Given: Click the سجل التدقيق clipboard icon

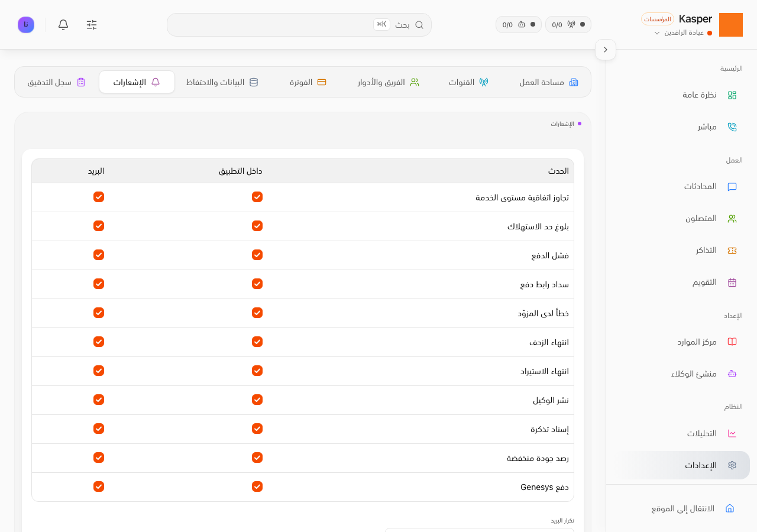Looking at the screenshot, I should click(81, 82).
